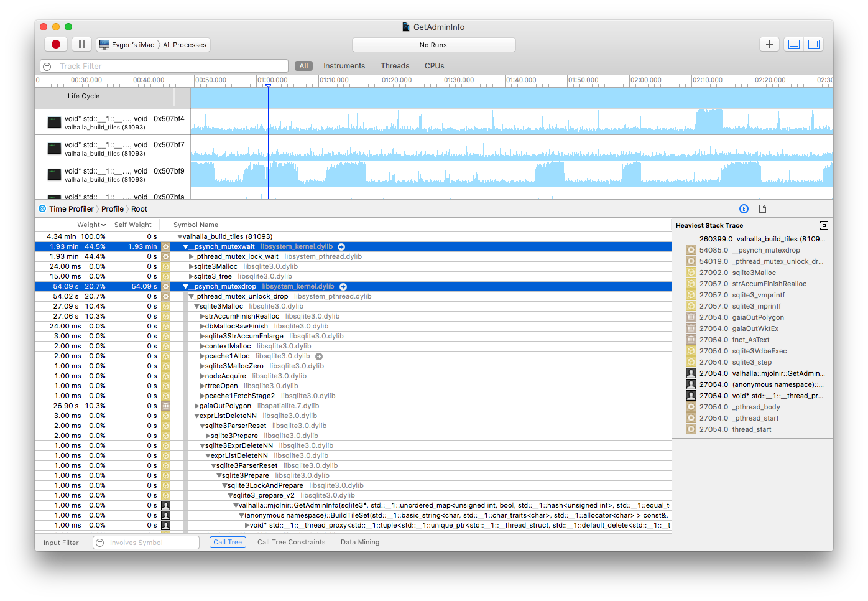Click the red Record button
The width and height of the screenshot is (868, 601).
coord(56,44)
